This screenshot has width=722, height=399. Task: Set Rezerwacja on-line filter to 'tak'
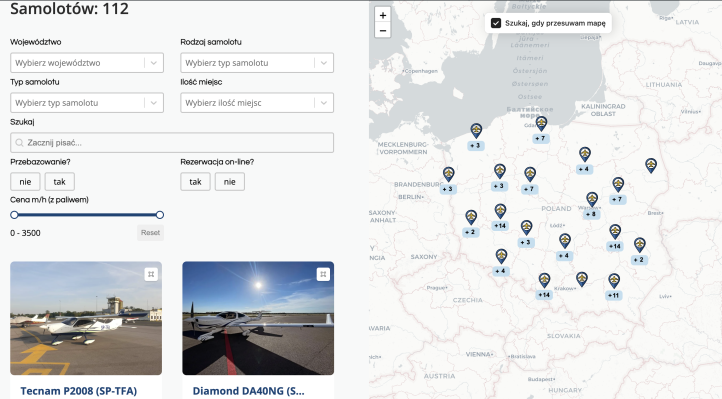click(195, 182)
